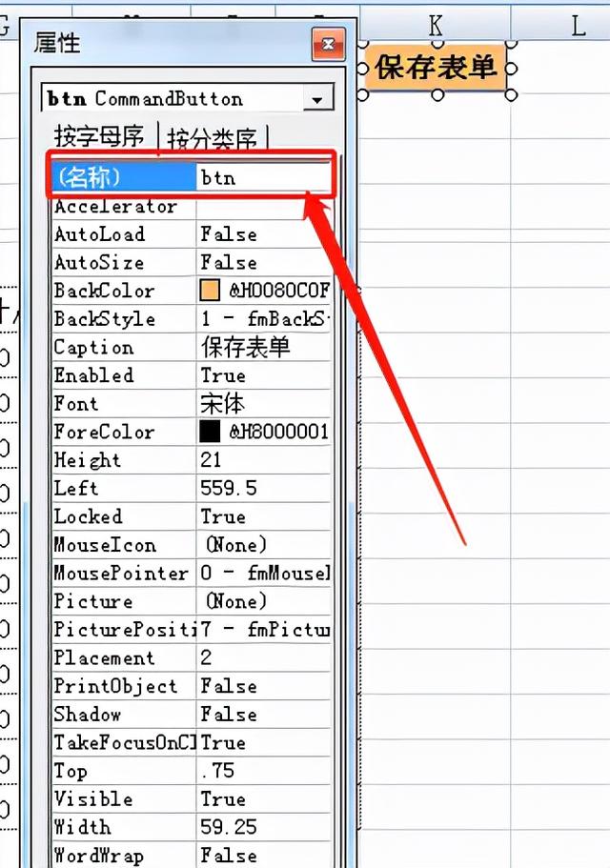Image resolution: width=610 pixels, height=868 pixels.
Task: Toggle the AutoSize property value False
Action: click(262, 263)
